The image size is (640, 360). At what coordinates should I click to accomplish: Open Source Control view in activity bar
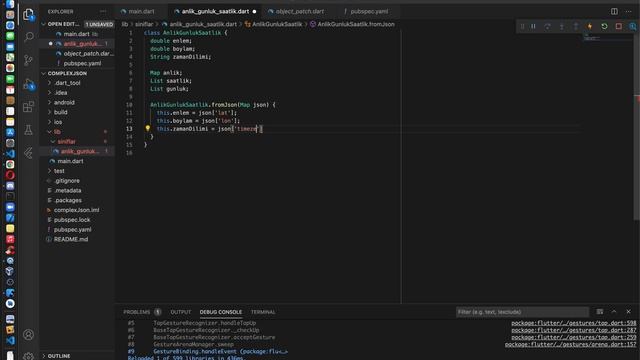click(x=29, y=60)
